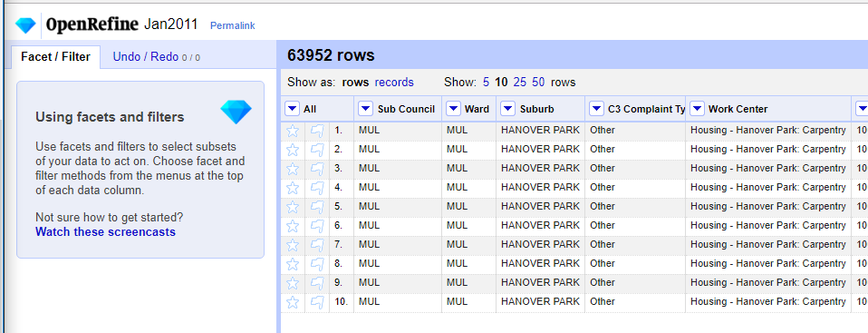Click the Using facets and filters heading
The image size is (868, 333).
[x=110, y=117]
